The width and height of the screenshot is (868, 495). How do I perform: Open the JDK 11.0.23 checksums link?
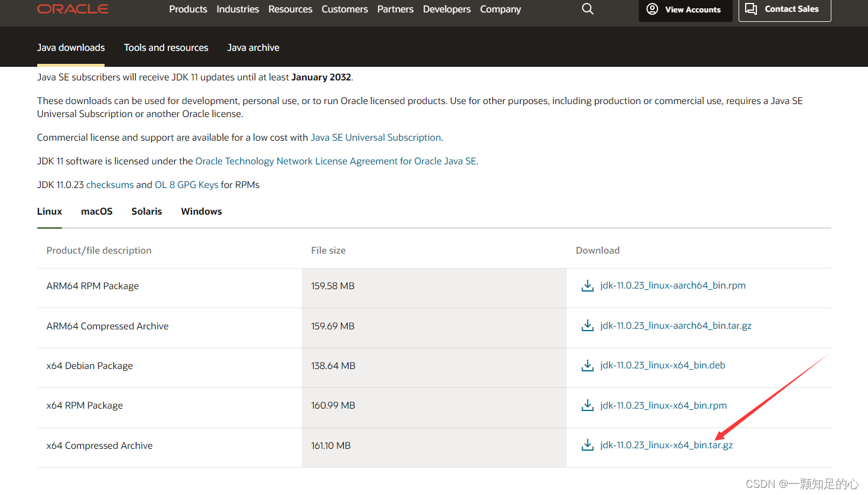[x=110, y=185]
